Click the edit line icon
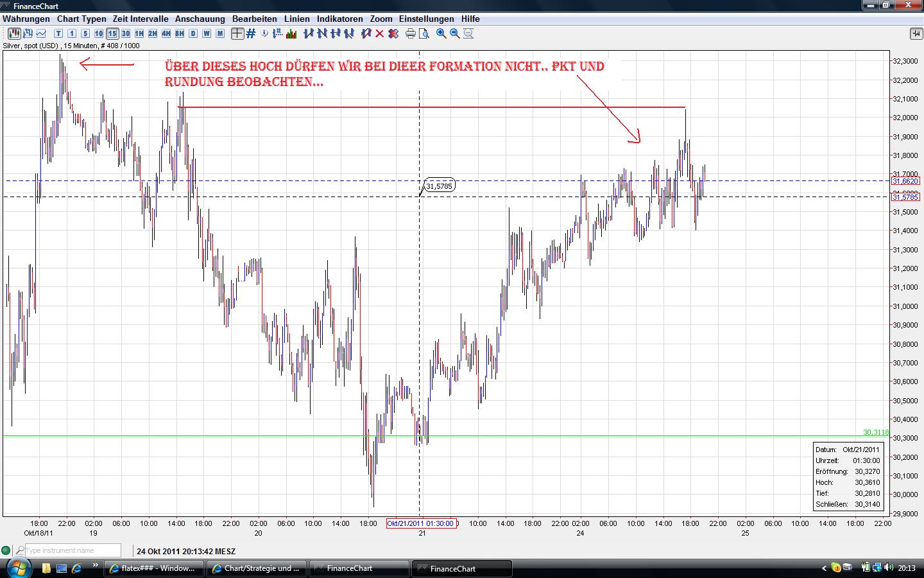The width and height of the screenshot is (924, 578). (x=366, y=33)
